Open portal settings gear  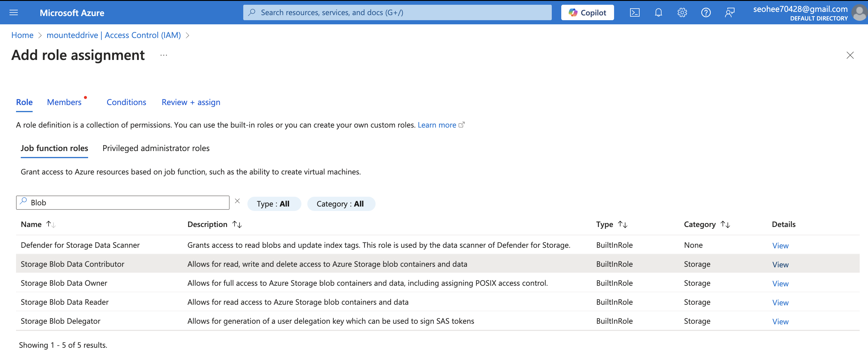682,12
